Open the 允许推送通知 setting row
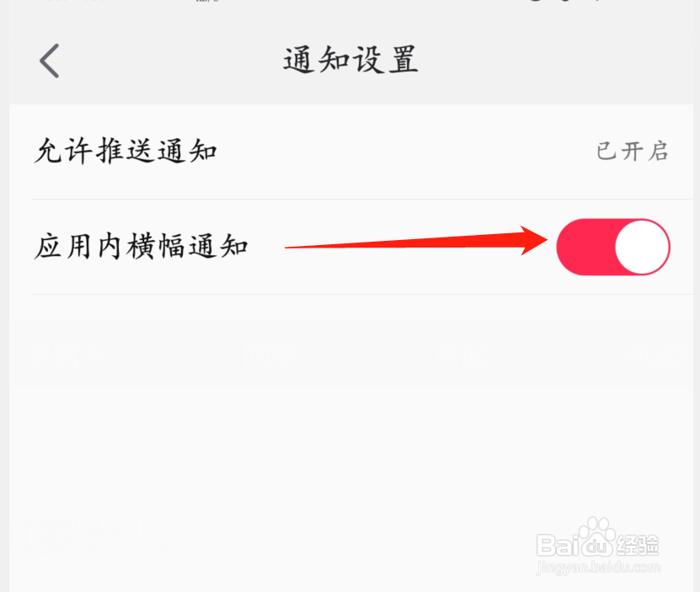Viewport: 700px width, 592px height. [351, 152]
